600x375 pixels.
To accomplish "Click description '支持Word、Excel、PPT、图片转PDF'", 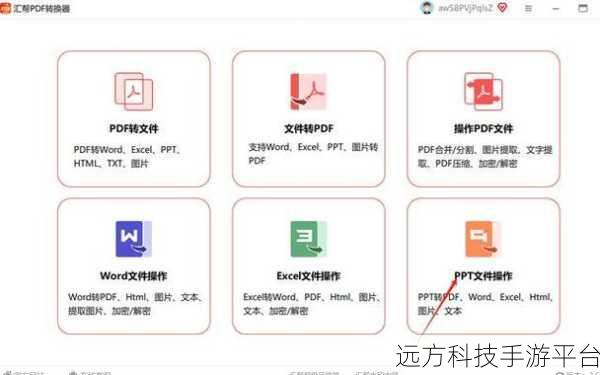I will pos(313,154).
